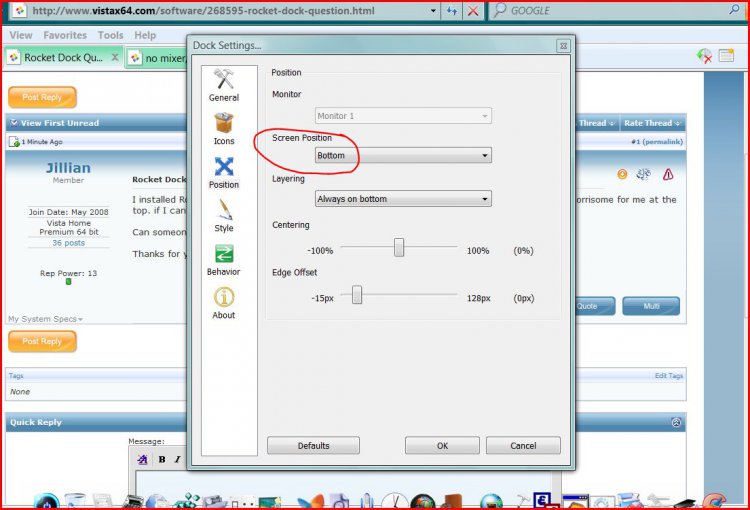The height and width of the screenshot is (510, 750).
Task: Click the remove formatting icon in editor
Action: tap(142, 459)
